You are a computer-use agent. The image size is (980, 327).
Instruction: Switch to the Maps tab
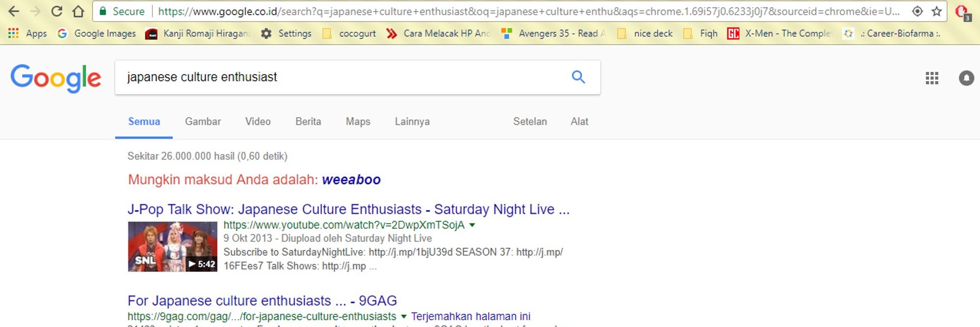(x=358, y=121)
